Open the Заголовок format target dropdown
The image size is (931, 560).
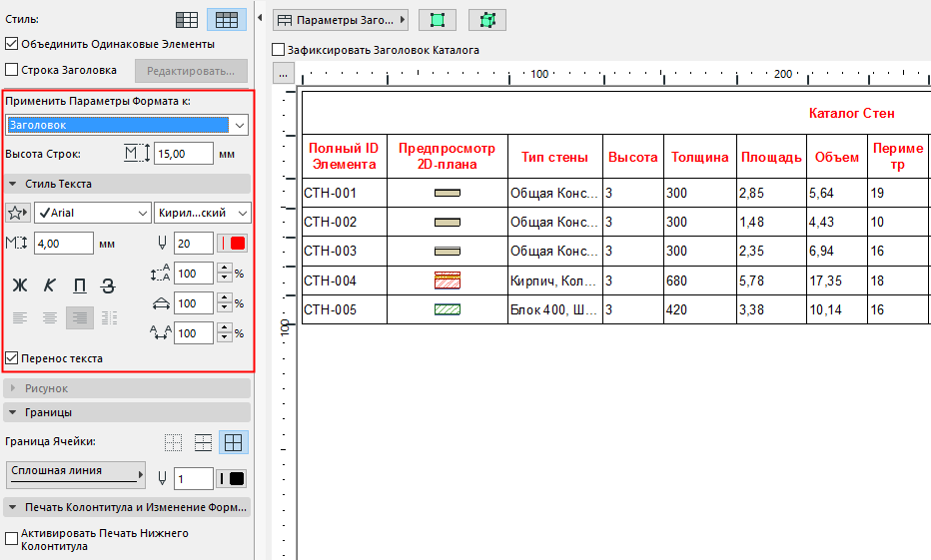click(127, 125)
